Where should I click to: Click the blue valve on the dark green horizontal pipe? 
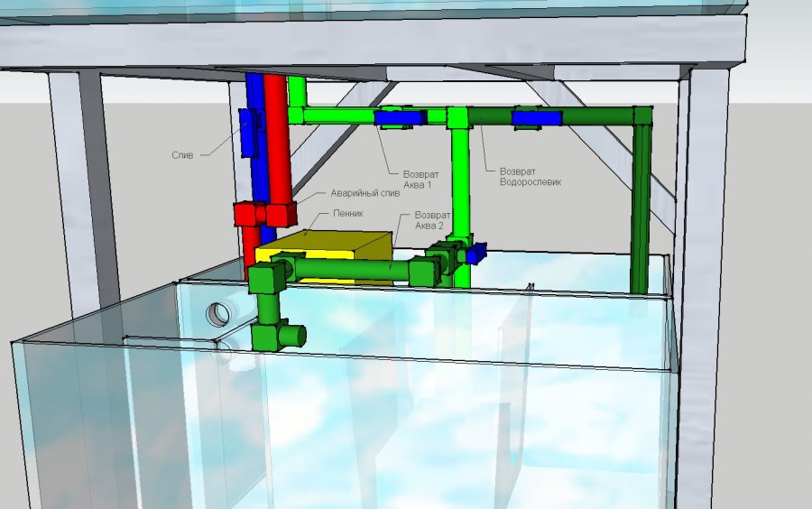pyautogui.click(x=536, y=116)
